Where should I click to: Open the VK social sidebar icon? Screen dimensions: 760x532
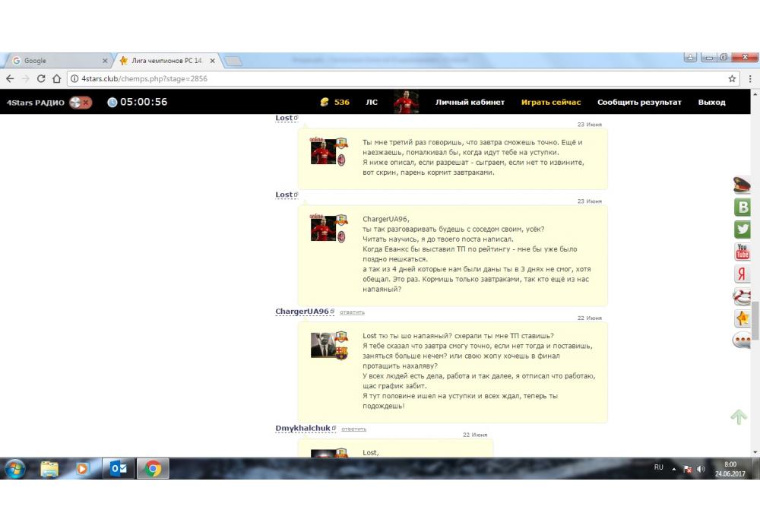742,207
